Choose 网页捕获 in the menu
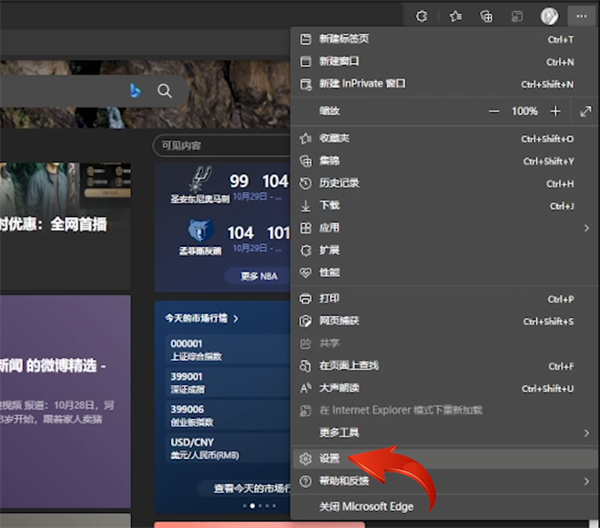The height and width of the screenshot is (528, 600). pyautogui.click(x=444, y=321)
